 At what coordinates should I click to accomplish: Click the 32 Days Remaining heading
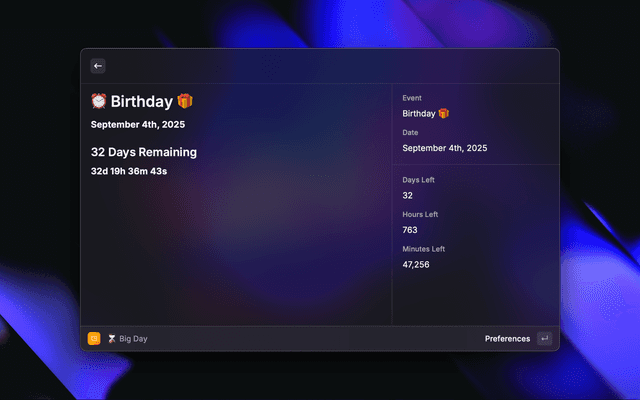coord(143,152)
